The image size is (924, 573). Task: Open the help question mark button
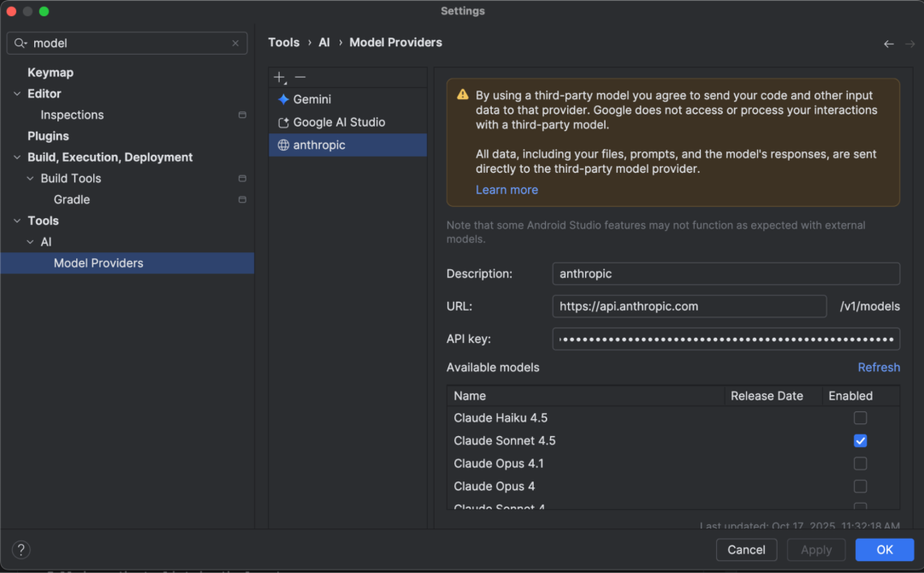point(22,550)
